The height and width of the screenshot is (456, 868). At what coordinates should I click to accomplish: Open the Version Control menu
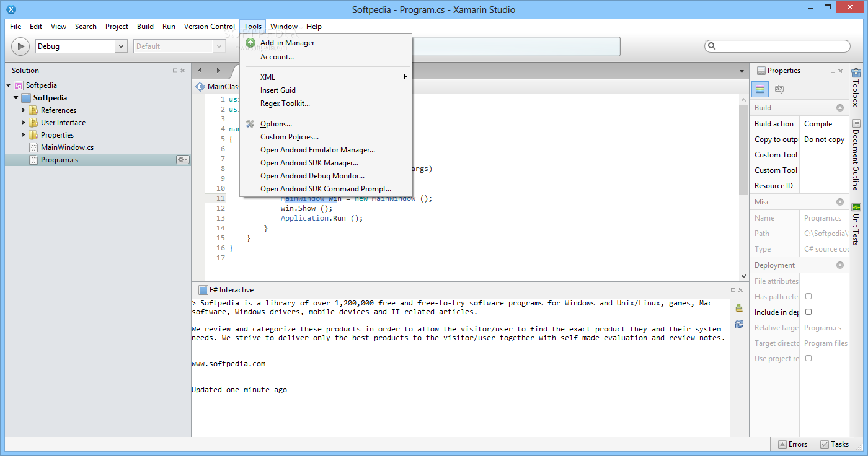coord(210,27)
